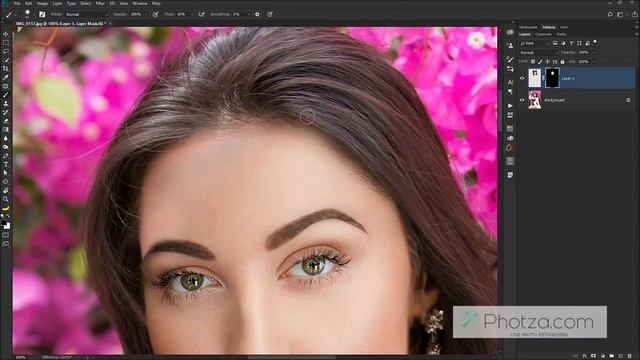
Task: Select the Layer 1 image thumbnail
Action: [x=535, y=78]
